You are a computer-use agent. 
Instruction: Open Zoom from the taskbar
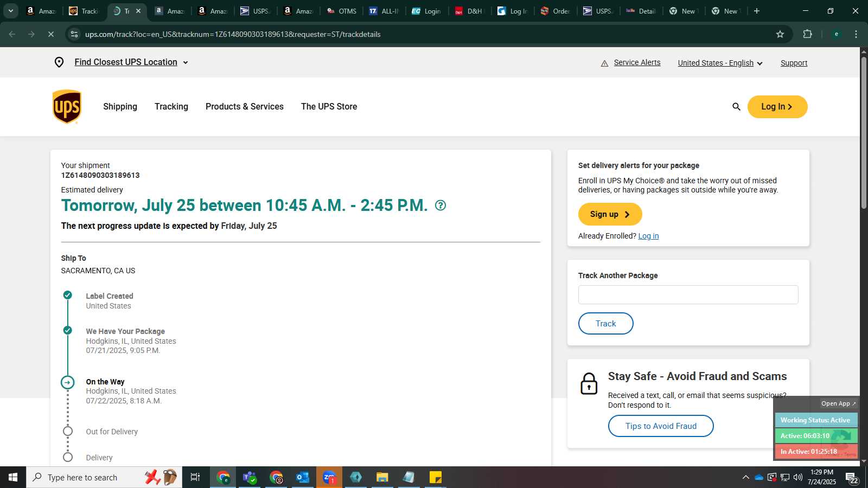pyautogui.click(x=329, y=477)
